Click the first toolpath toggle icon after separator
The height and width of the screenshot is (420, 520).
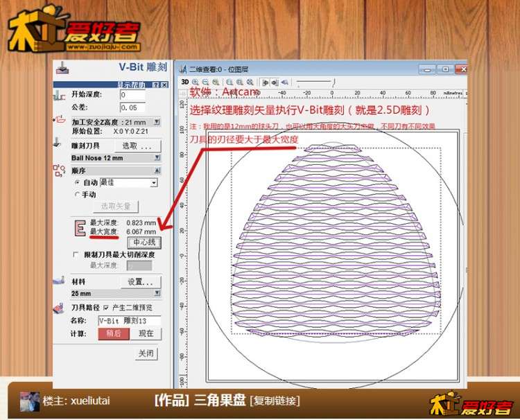[x=265, y=82]
